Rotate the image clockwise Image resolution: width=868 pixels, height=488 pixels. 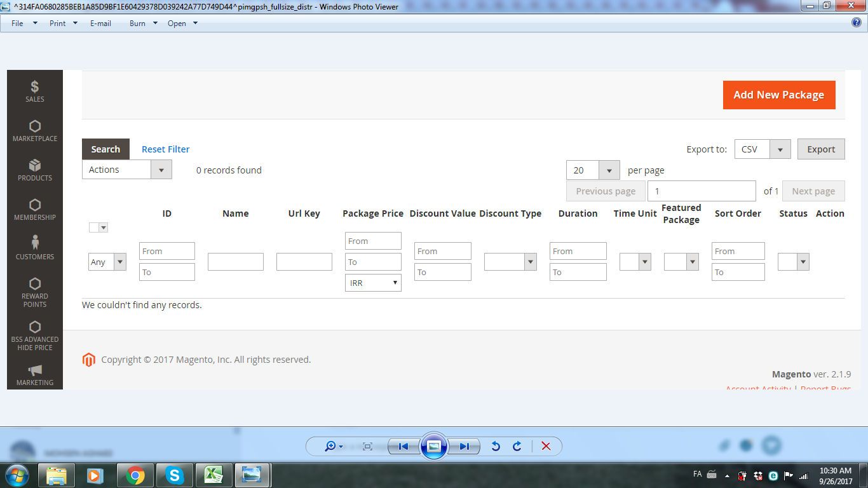[517, 447]
